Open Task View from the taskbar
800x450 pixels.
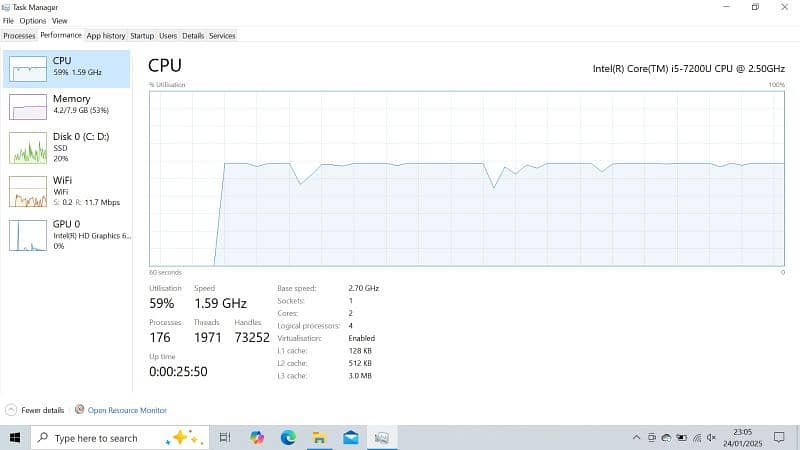coord(225,437)
